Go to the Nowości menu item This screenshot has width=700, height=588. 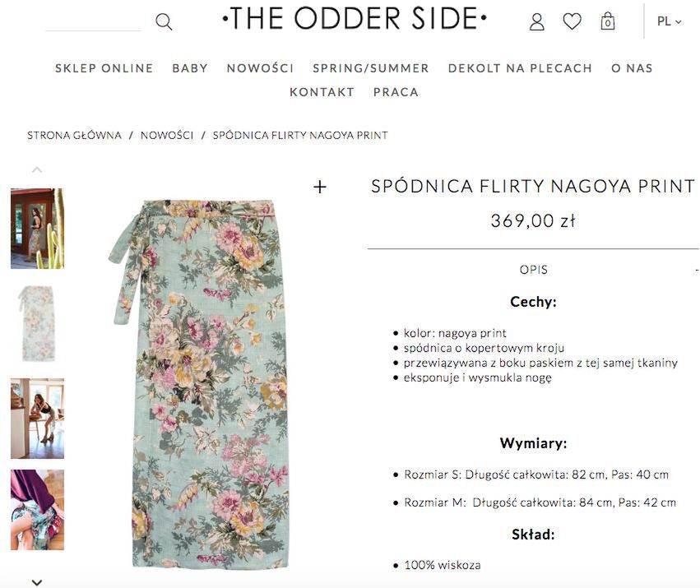click(260, 68)
